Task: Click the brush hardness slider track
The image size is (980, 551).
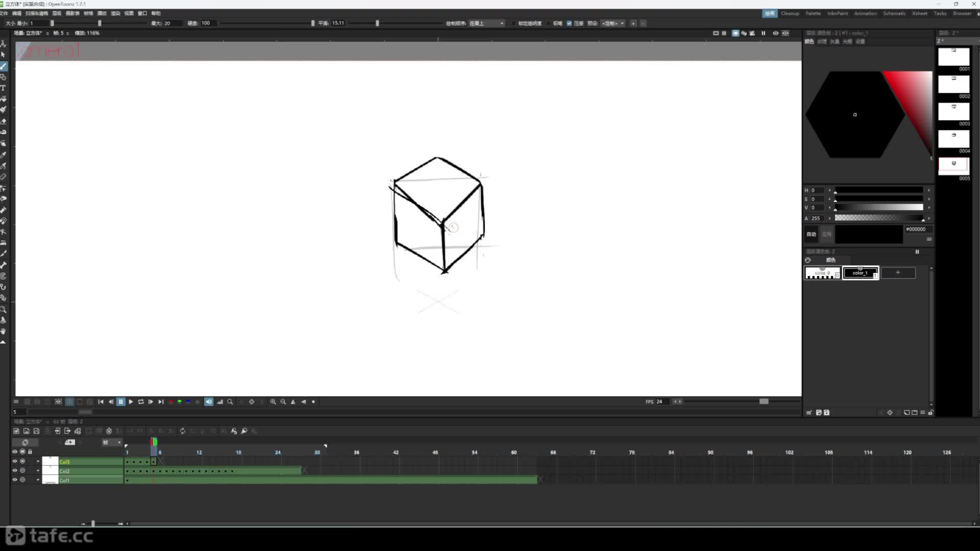Action: pyautogui.click(x=267, y=23)
